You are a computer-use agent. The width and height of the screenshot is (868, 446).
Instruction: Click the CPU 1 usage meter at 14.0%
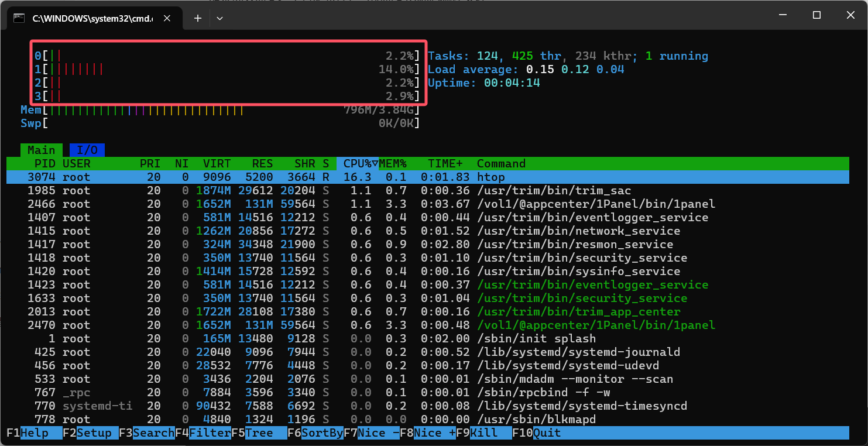(227, 69)
